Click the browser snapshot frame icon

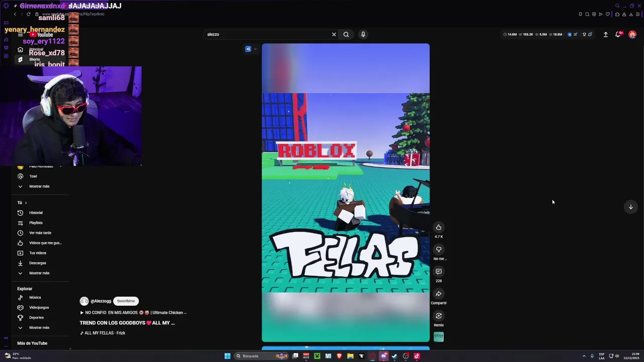click(x=587, y=14)
